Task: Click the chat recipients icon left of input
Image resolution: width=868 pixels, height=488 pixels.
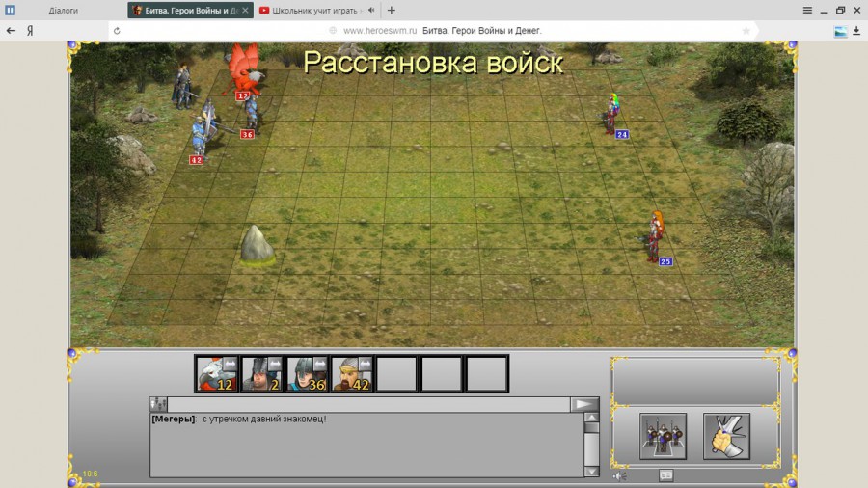Action: (158, 404)
